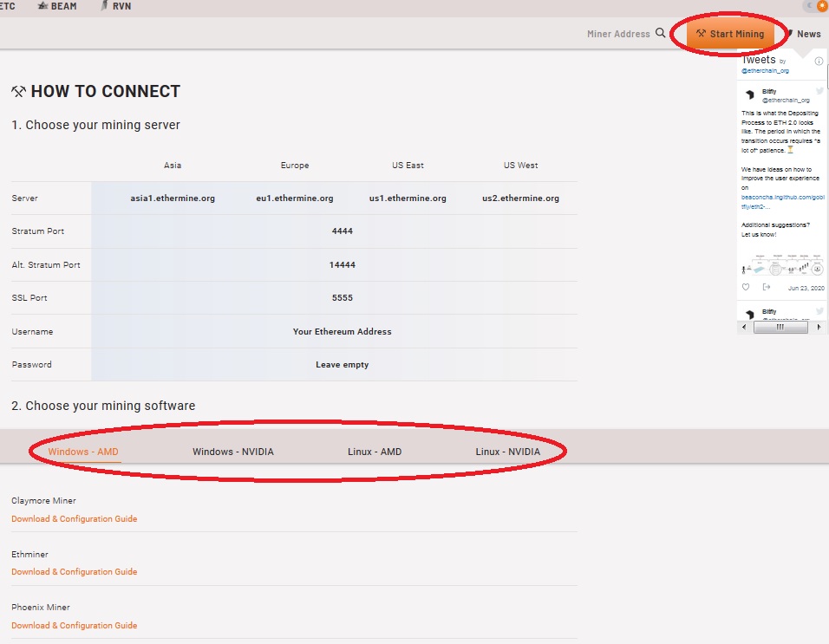Select the Windows - AMD tab
Screen dimensions: 829x644
(83, 452)
